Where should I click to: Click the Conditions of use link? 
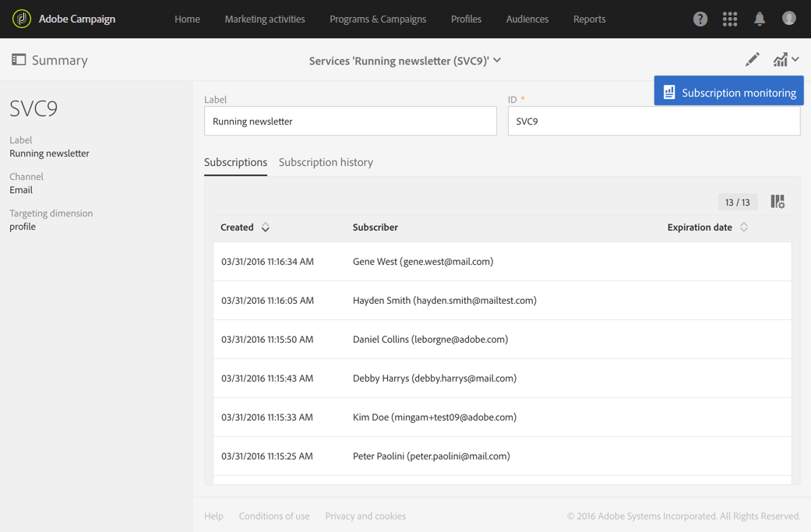pyautogui.click(x=274, y=516)
